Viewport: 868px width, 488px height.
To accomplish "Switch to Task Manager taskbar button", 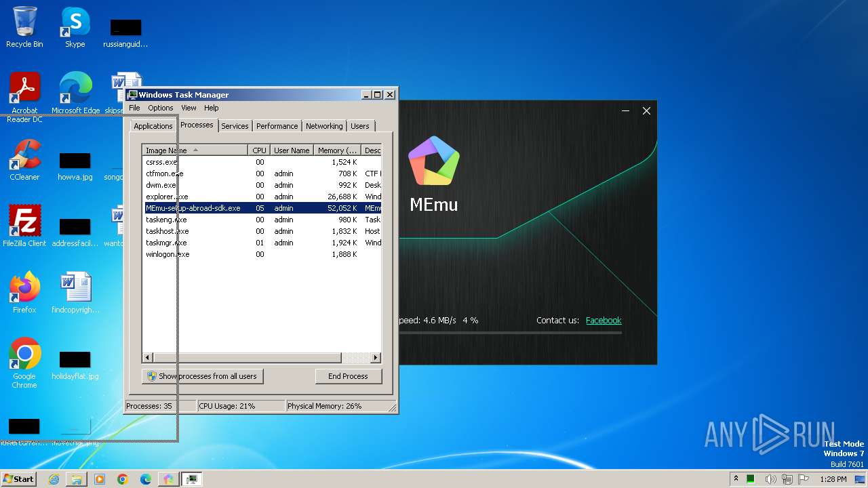I will point(192,479).
